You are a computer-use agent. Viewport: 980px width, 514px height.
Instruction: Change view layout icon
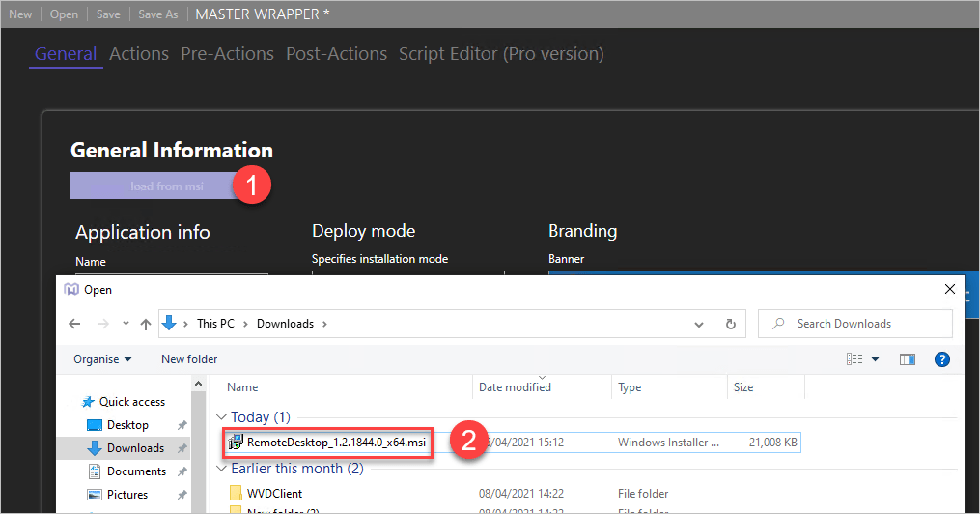coord(854,358)
